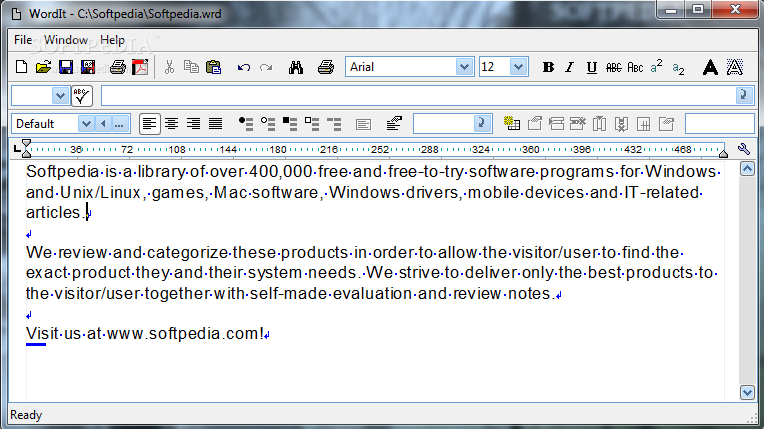Screen dimensions: 764x429
Task: Click the ruler right margin marker
Action: coord(724,154)
